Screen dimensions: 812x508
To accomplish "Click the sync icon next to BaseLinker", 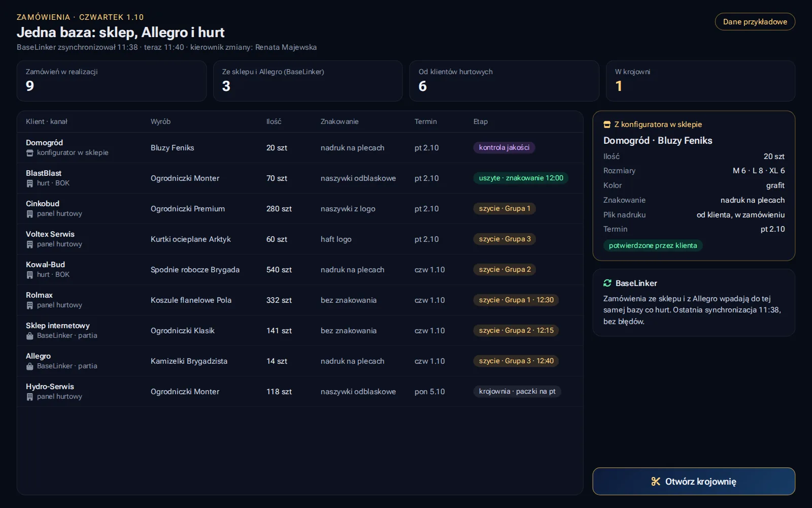I will coord(607,283).
